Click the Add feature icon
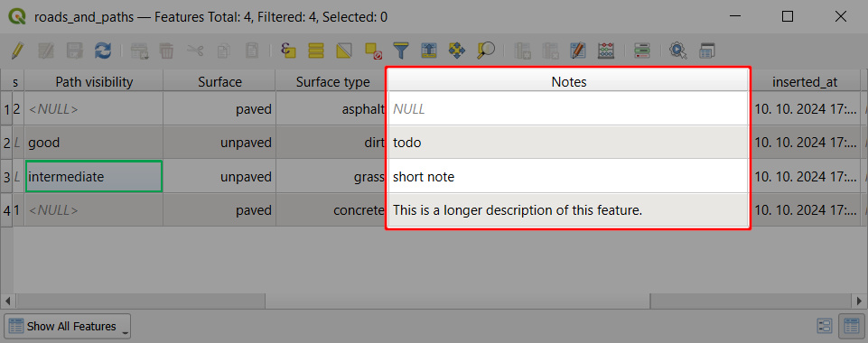This screenshot has height=343, width=868. point(139,51)
